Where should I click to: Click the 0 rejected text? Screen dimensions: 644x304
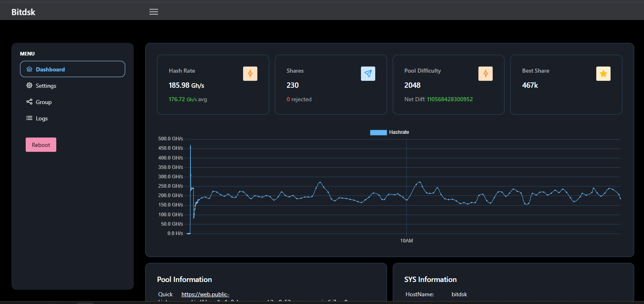coord(299,99)
